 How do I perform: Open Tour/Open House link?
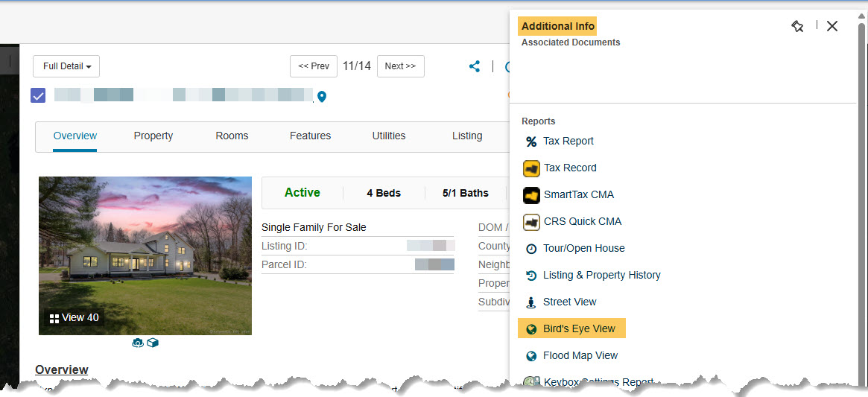[584, 248]
